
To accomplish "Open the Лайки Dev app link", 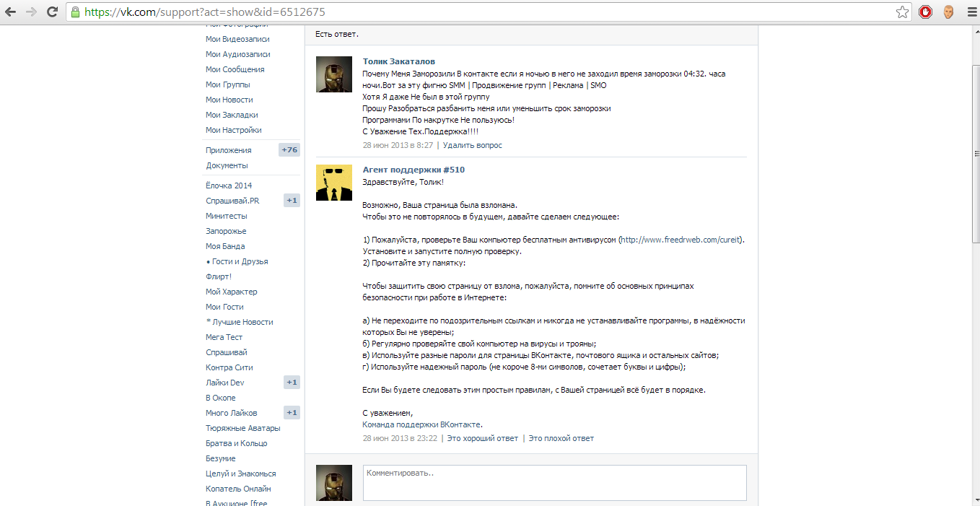I will click(225, 383).
